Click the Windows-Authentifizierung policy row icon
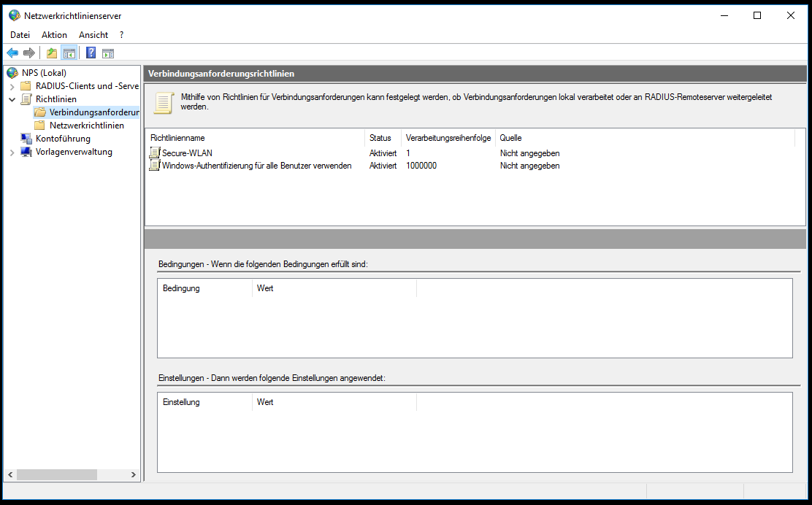This screenshot has width=812, height=505. pyautogui.click(x=155, y=166)
